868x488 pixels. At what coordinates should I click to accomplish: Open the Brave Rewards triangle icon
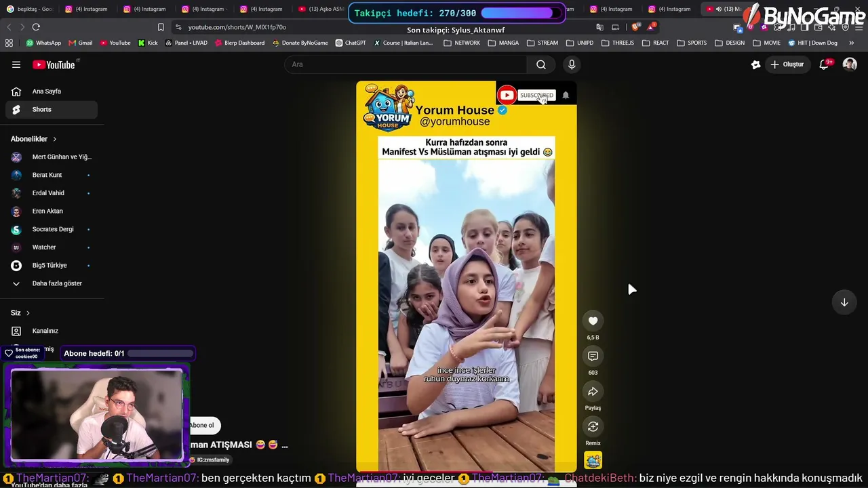coord(651,27)
